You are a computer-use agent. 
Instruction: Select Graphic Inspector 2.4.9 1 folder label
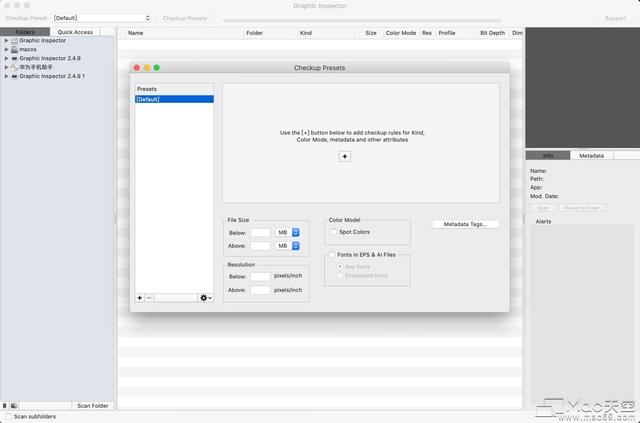click(x=52, y=76)
